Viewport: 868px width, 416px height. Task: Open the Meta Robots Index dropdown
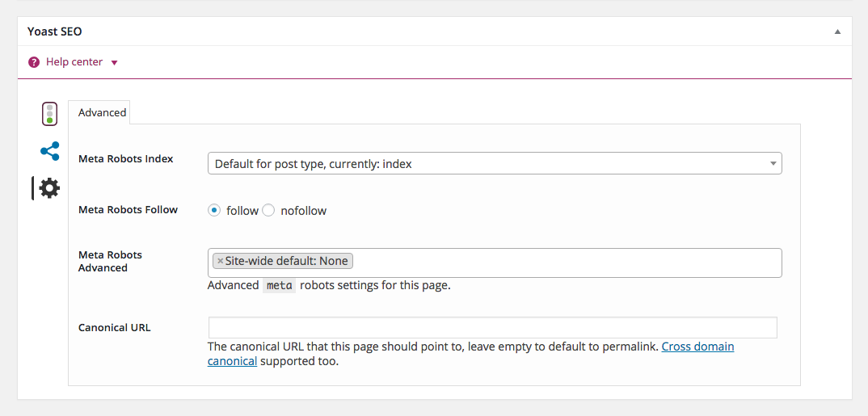pos(495,163)
